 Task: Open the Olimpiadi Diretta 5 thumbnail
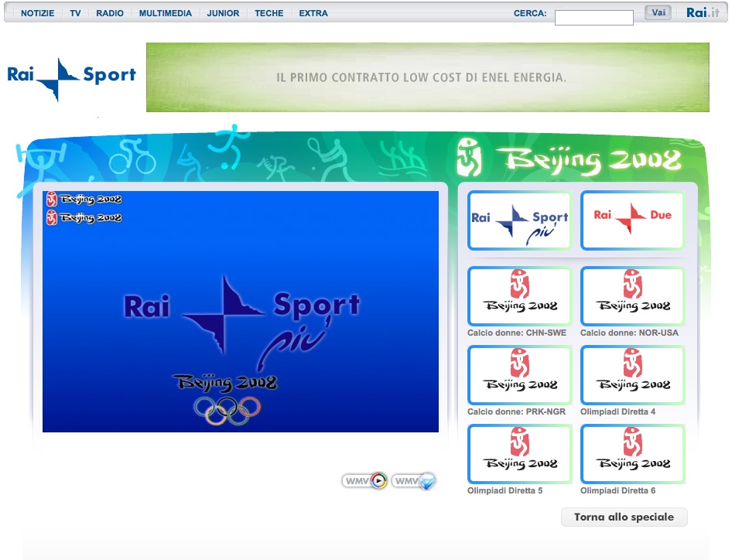tap(519, 453)
